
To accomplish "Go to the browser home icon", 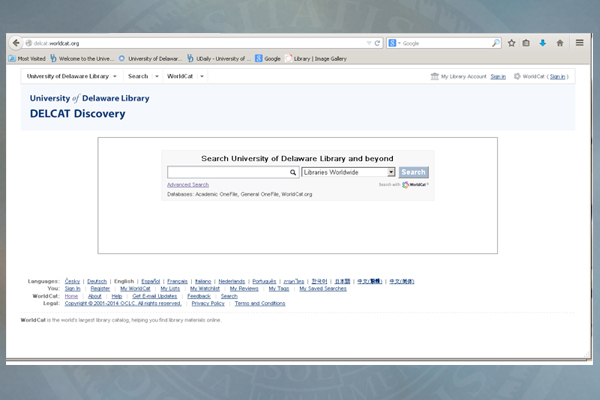I will (x=560, y=43).
